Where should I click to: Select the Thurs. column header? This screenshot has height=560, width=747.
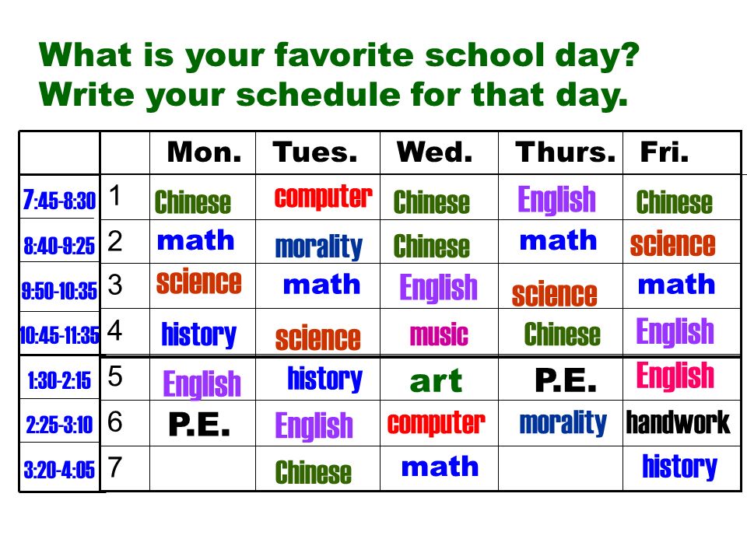[566, 152]
